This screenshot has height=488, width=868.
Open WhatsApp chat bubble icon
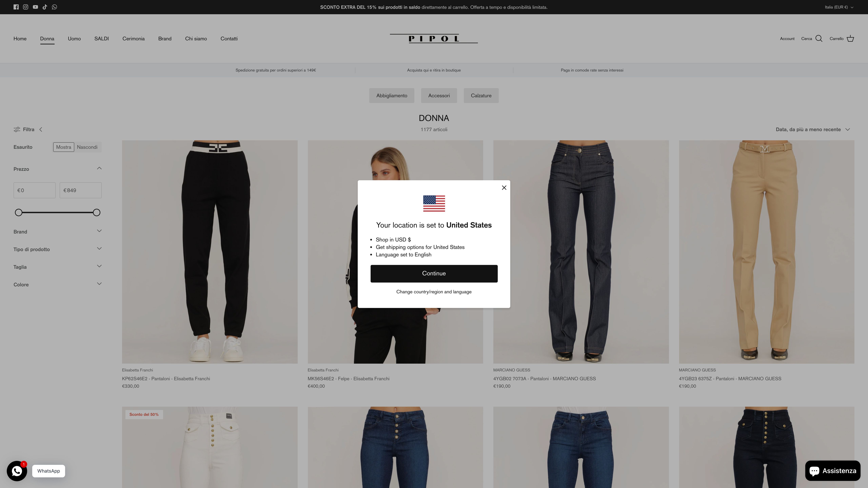(x=17, y=471)
